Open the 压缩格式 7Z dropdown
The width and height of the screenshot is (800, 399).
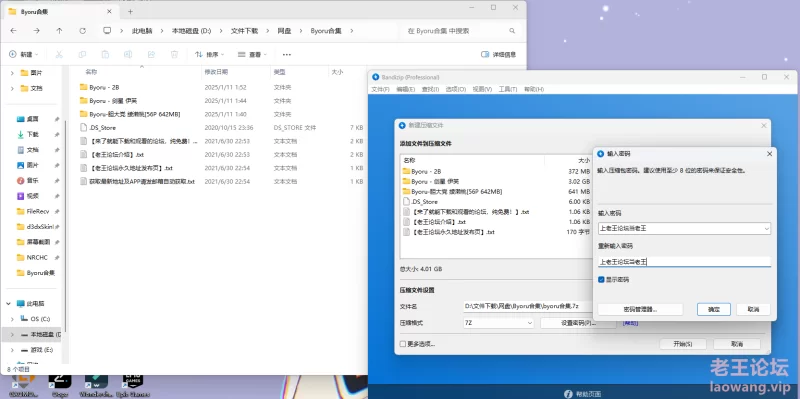click(498, 323)
